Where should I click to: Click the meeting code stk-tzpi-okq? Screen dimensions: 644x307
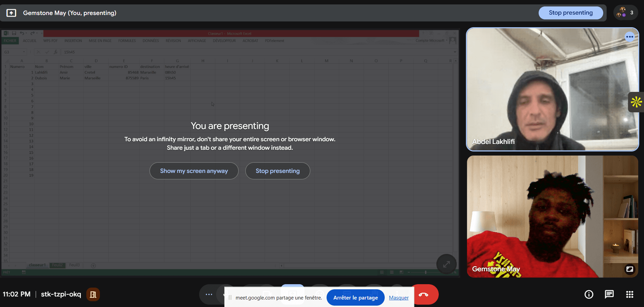(x=61, y=294)
